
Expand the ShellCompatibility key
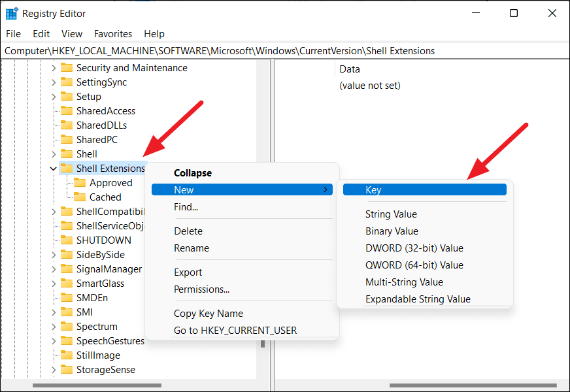pyautogui.click(x=54, y=212)
